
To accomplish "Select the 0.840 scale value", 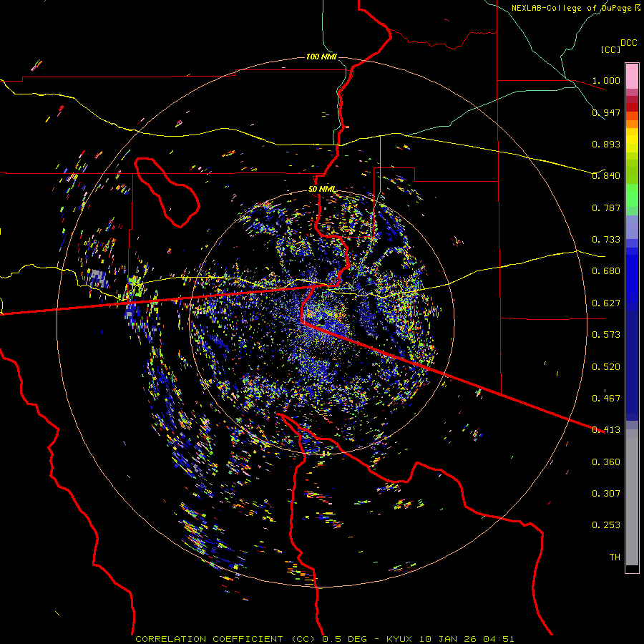I will click(606, 176).
